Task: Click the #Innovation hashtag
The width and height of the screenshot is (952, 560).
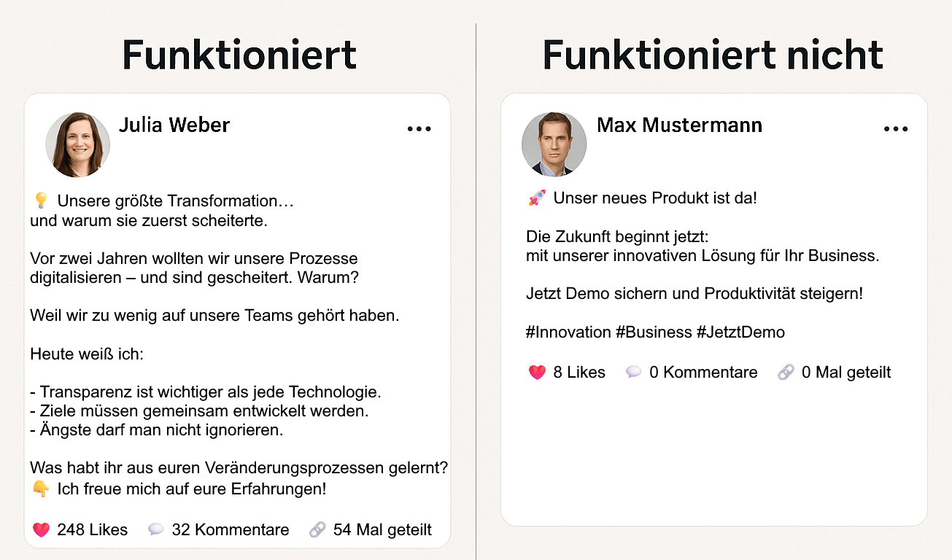Action: 568,332
